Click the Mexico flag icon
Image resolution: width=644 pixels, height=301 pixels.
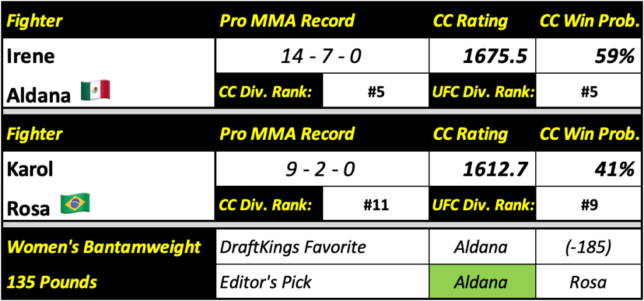(x=96, y=91)
